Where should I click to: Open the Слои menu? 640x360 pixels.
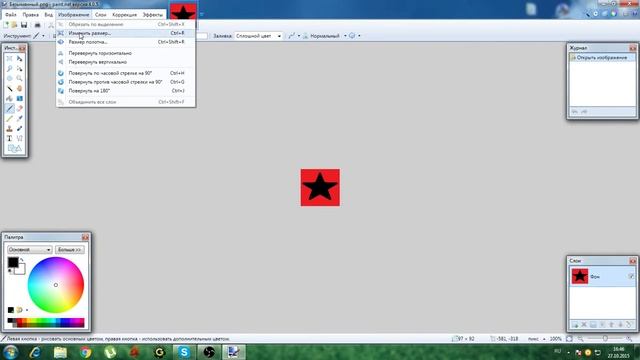[100, 15]
